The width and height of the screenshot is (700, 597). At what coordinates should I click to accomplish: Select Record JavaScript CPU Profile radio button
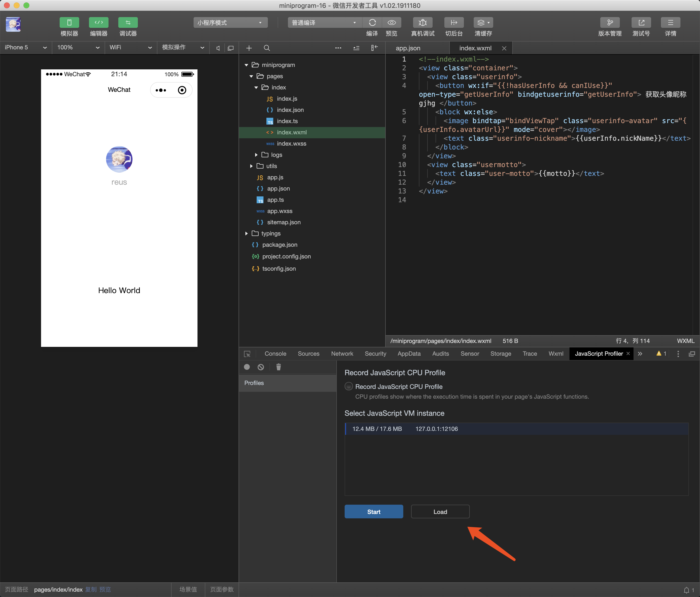click(349, 387)
